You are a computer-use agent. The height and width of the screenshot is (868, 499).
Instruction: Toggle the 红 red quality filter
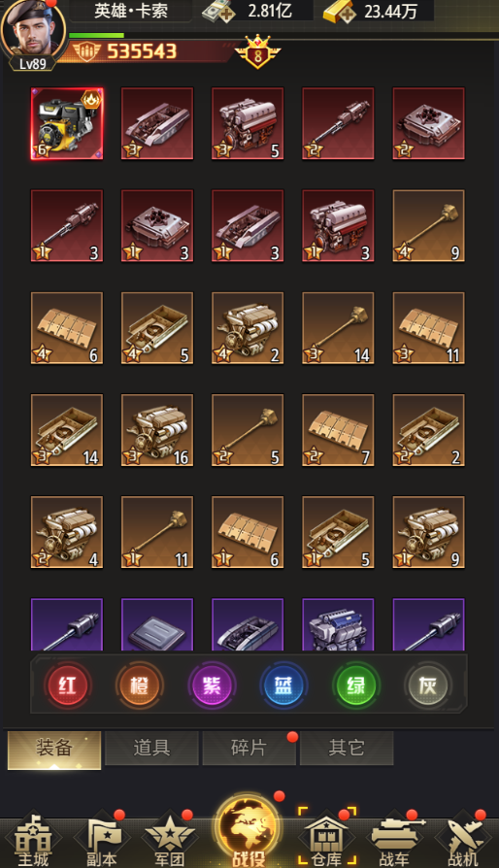click(68, 685)
